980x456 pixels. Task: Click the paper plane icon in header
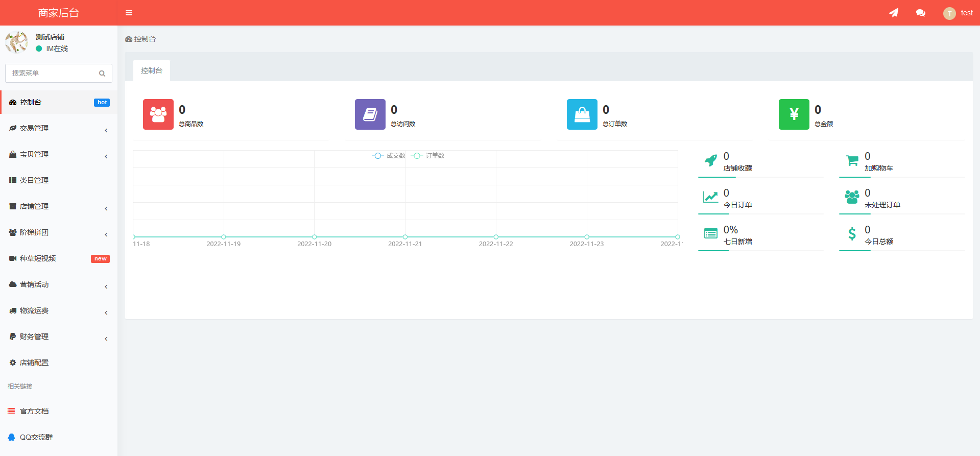tap(894, 13)
